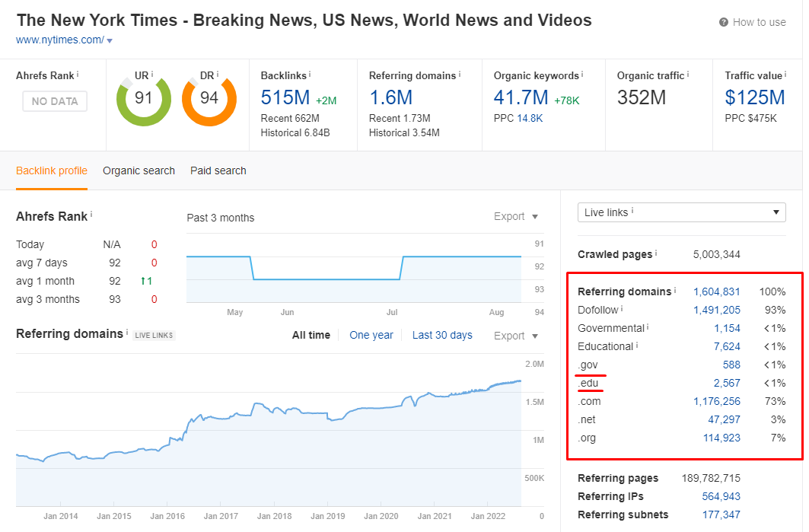Viewport: 809px width, 532px height.
Task: Click the info icon beside Referring domains in sidebar
Action: (675, 290)
